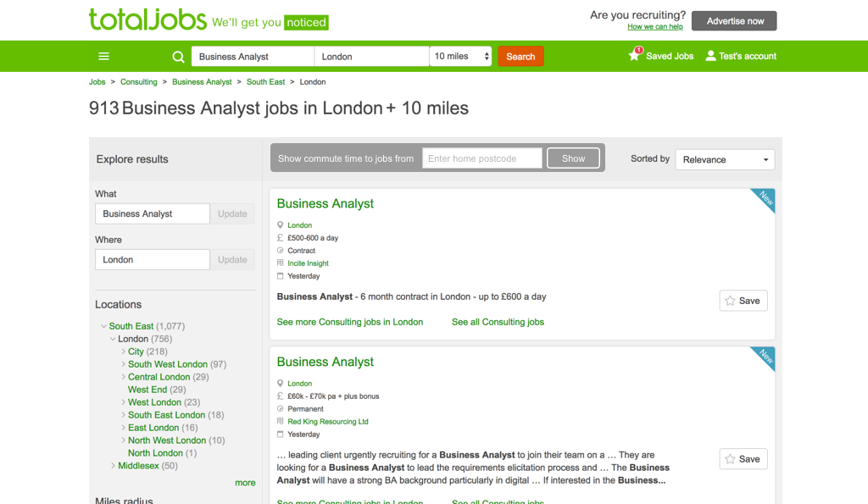Click the Saved Jobs star icon

pos(634,55)
